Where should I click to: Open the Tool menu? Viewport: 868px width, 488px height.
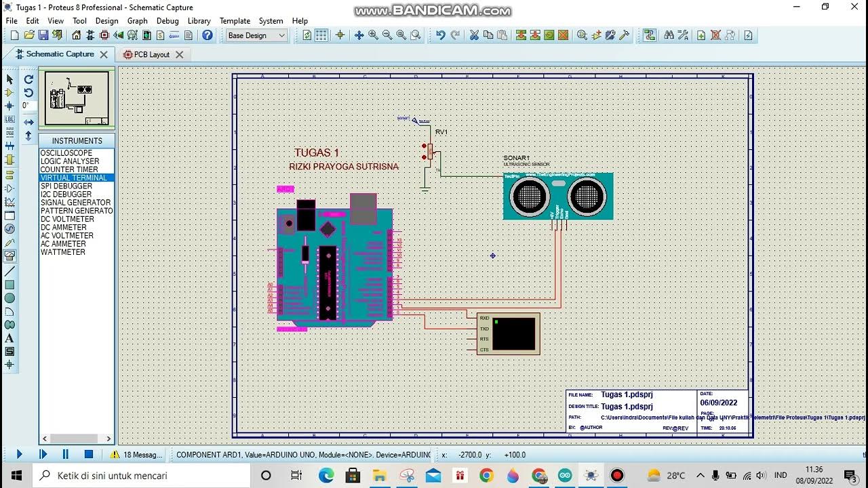coord(80,21)
